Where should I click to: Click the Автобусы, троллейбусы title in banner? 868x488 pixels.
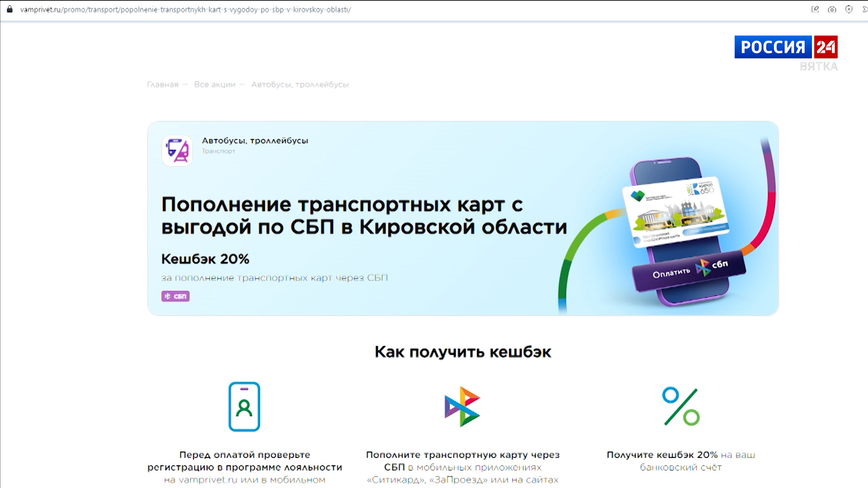[255, 141]
